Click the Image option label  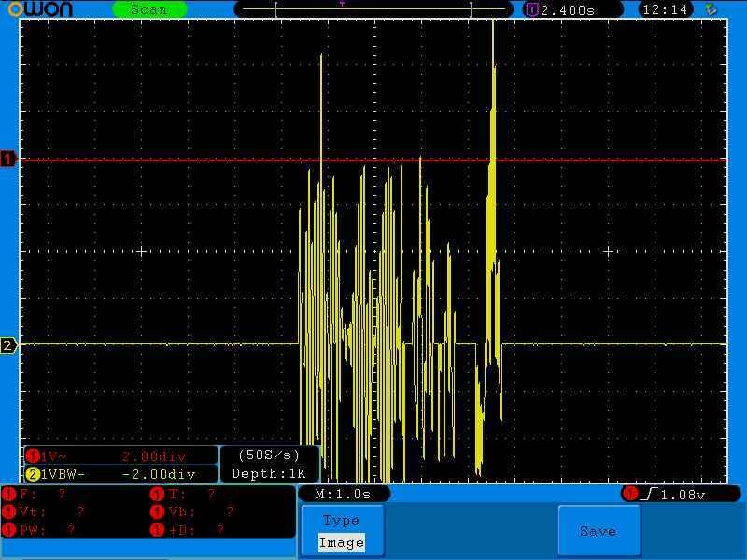pos(342,542)
